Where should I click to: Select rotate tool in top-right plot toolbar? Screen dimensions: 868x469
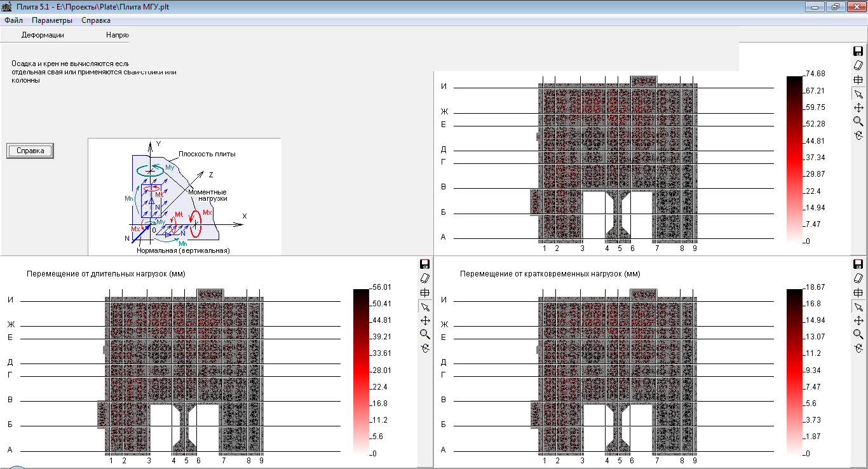858,135
